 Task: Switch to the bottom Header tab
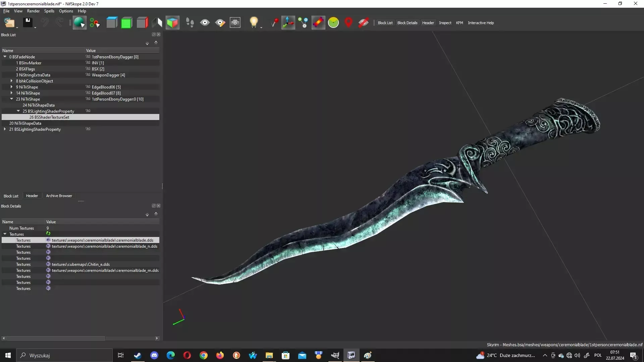32,196
